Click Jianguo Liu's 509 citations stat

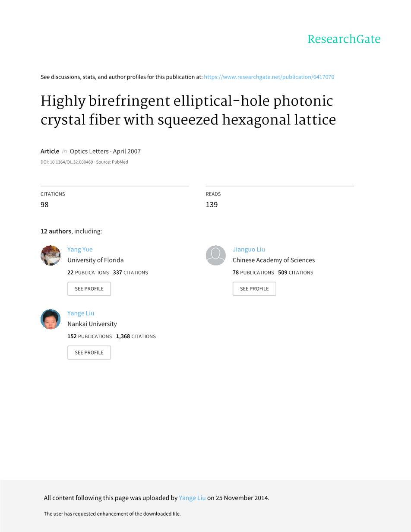(296, 272)
